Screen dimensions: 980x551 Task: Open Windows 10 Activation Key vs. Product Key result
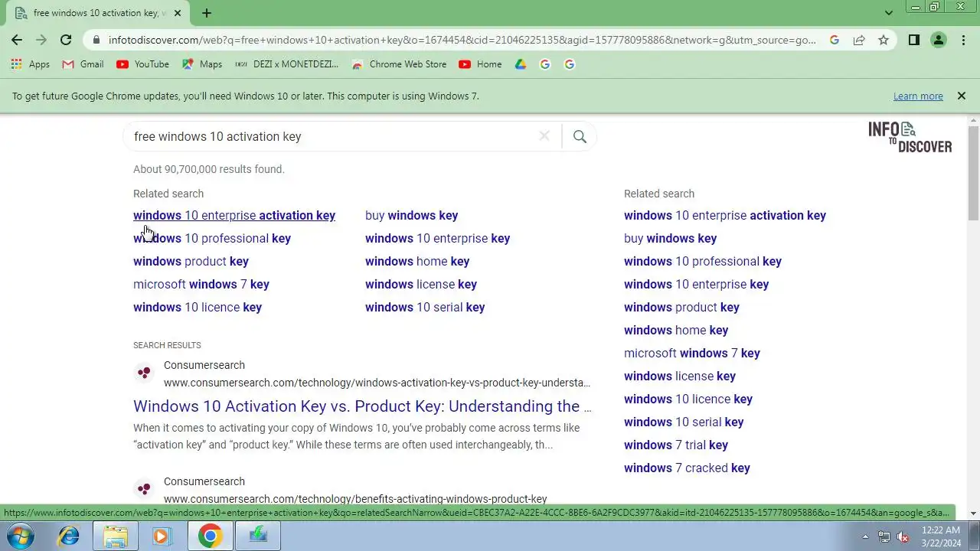362,406
